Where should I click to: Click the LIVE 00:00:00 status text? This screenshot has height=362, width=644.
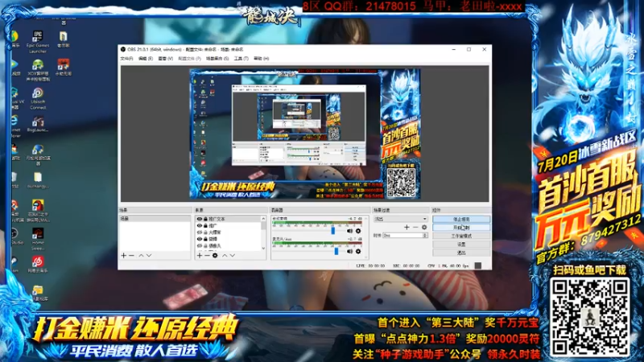[370, 266]
